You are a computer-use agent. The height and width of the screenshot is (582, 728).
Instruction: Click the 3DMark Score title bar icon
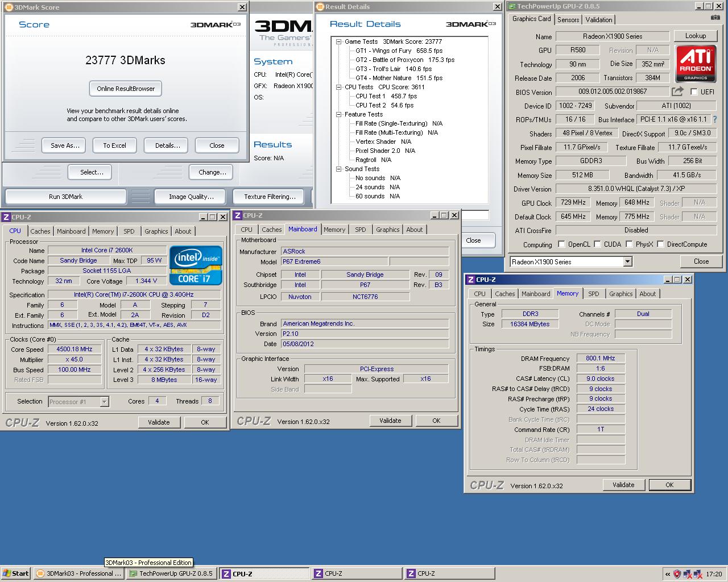[9, 7]
